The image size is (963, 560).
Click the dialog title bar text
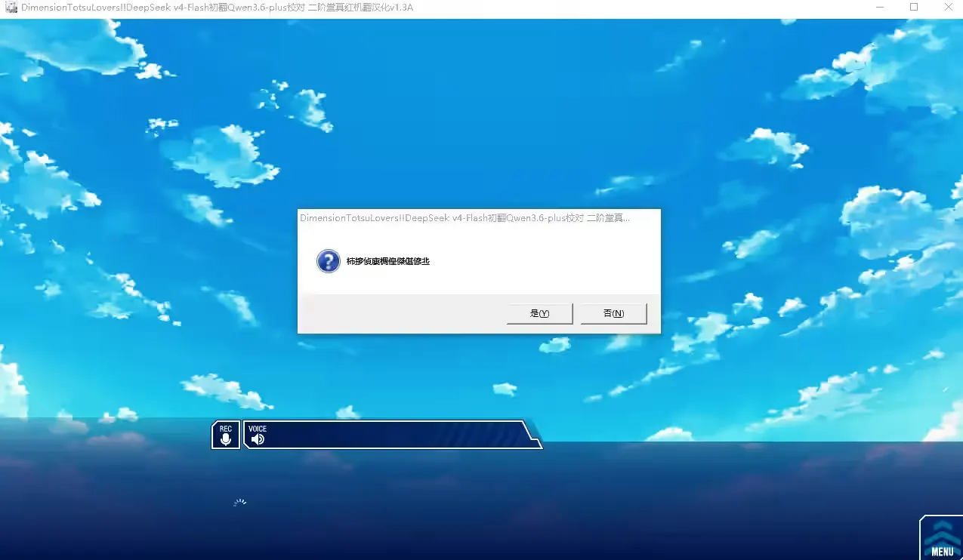[465, 218]
